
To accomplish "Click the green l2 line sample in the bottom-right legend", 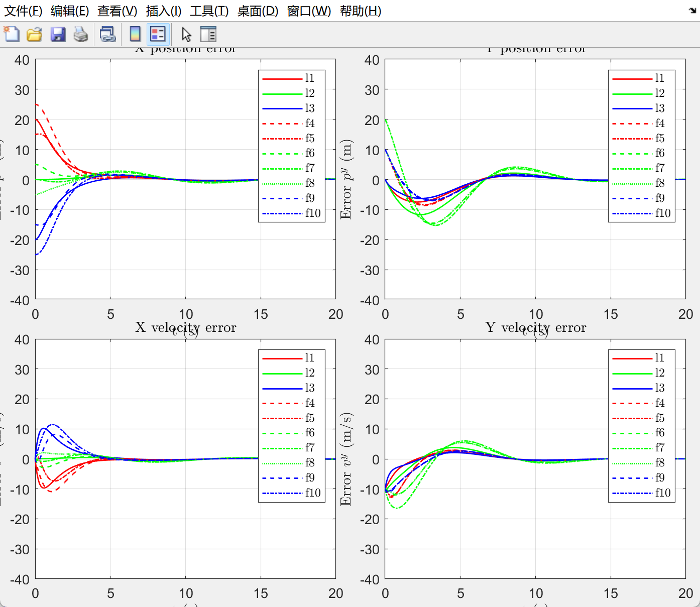I will point(632,373).
